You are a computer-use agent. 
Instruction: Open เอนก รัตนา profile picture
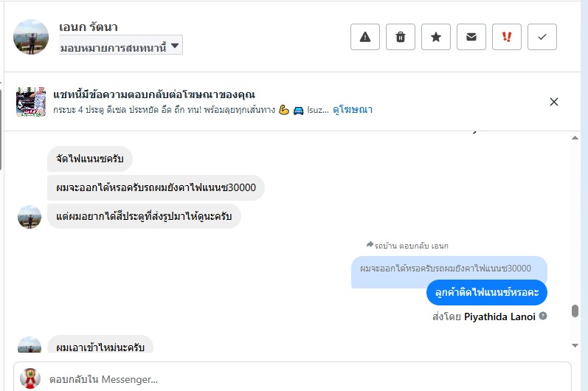point(31,37)
